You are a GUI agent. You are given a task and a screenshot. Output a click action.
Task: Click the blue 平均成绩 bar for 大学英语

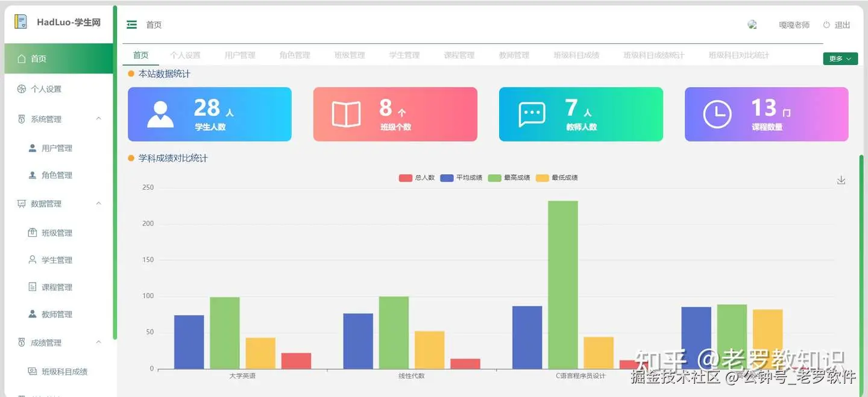point(189,342)
